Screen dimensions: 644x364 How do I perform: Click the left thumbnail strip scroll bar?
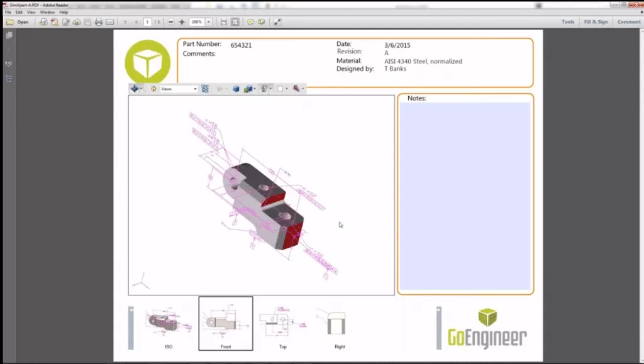(x=131, y=328)
